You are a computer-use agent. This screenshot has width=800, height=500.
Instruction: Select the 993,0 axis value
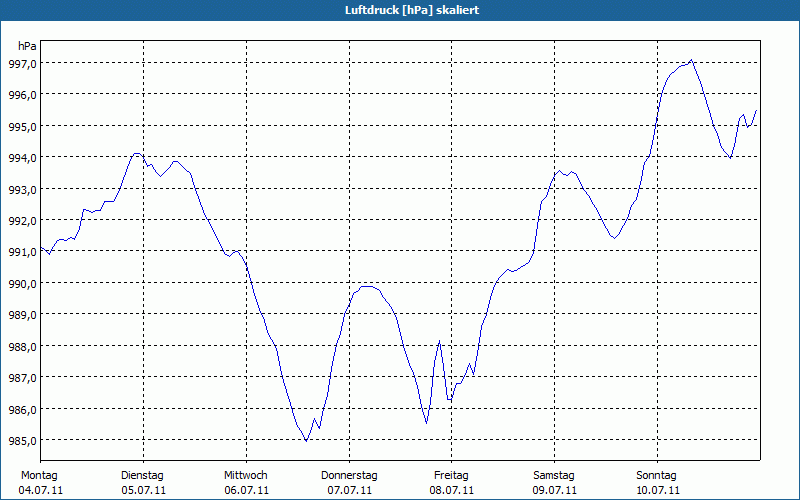[22, 189]
